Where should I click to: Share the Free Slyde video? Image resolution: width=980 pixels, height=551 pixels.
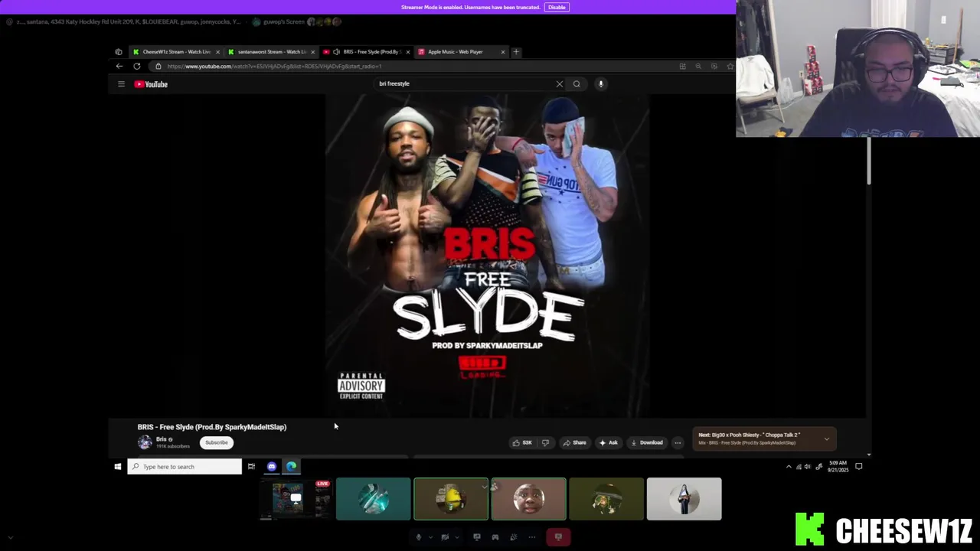[x=574, y=442]
